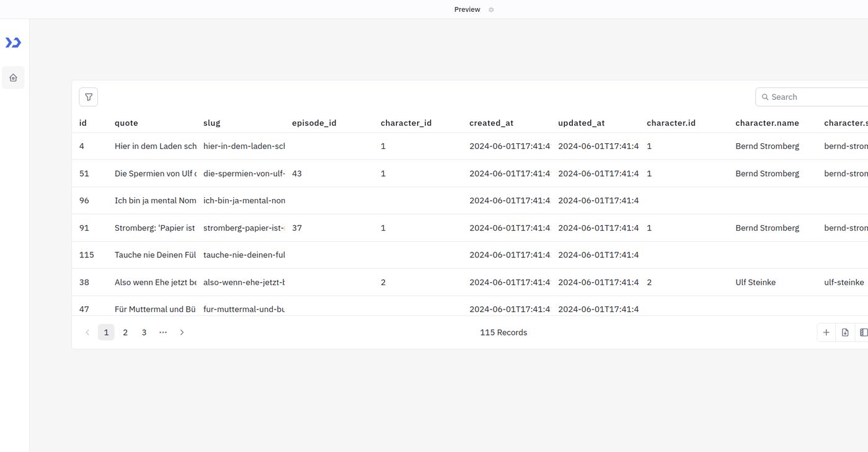The height and width of the screenshot is (452, 868).
Task: Select page 1 in pagination
Action: click(x=106, y=332)
